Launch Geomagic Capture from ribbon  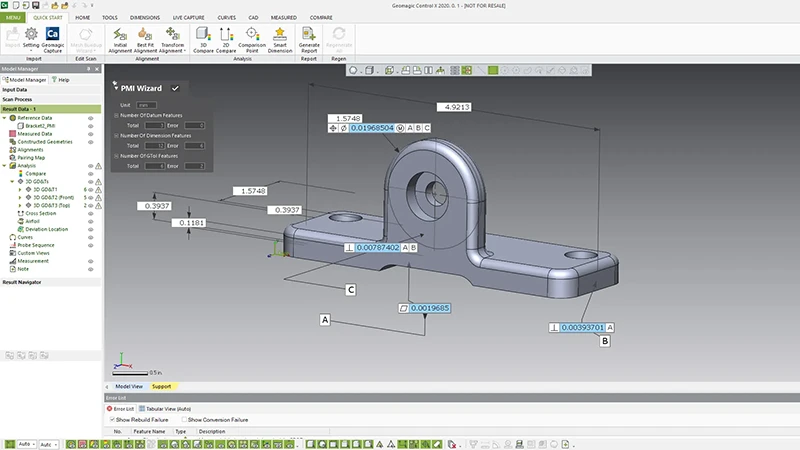(52, 34)
